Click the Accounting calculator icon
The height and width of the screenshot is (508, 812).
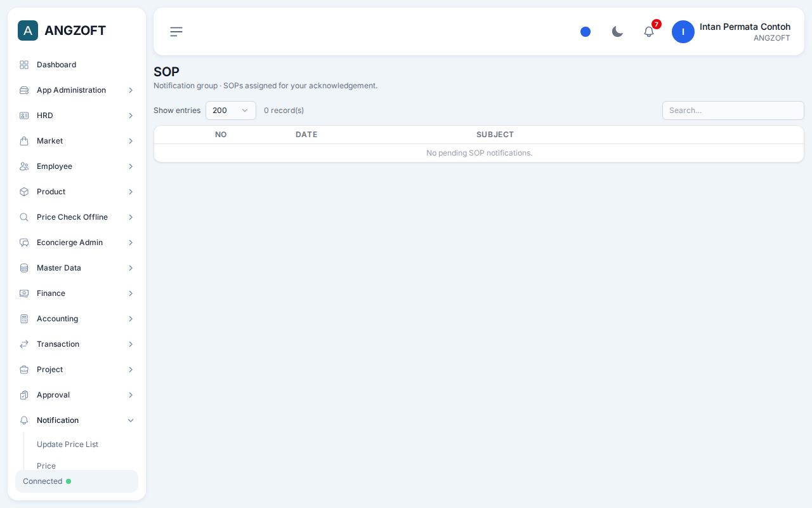coord(24,319)
